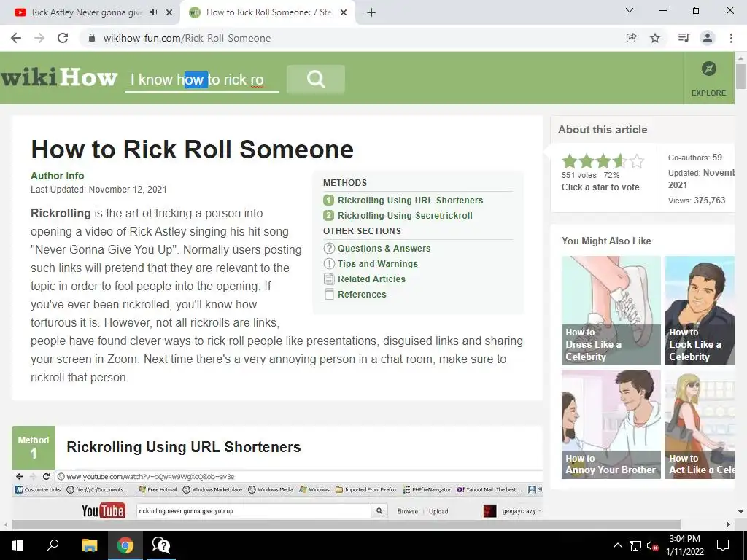Click the wikiHow search magnifier button

coord(315,79)
